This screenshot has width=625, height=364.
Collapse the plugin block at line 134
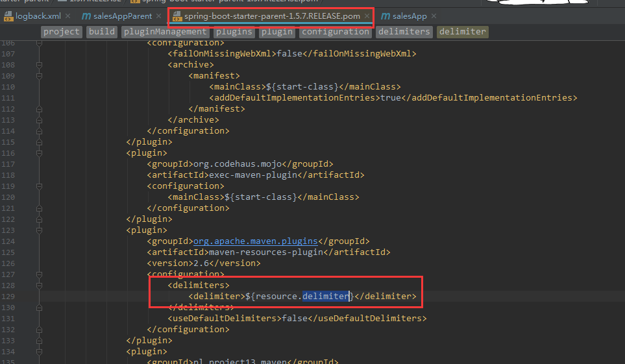(39, 352)
